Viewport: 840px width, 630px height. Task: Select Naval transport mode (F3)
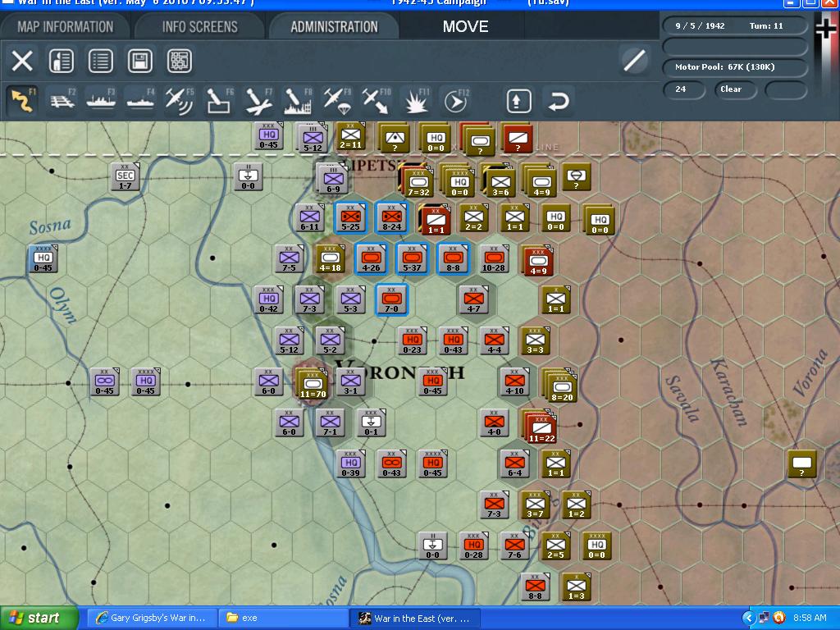101,100
